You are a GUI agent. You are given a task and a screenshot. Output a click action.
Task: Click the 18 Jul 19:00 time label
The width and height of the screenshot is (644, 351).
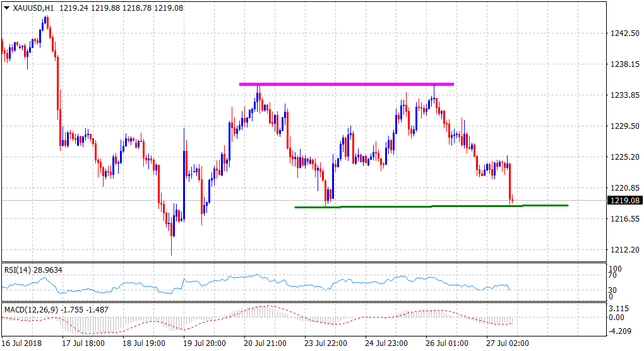(x=144, y=343)
